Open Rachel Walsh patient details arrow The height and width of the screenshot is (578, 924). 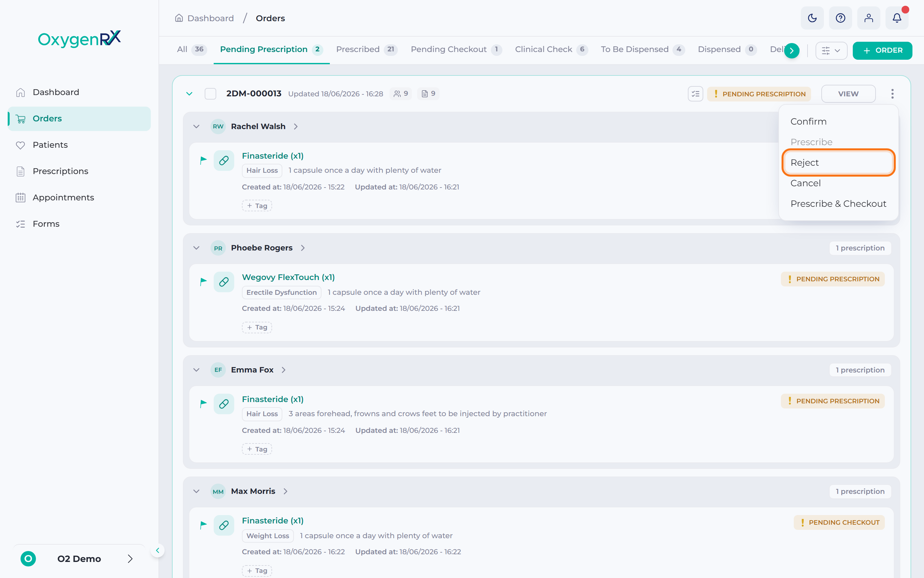coord(295,127)
